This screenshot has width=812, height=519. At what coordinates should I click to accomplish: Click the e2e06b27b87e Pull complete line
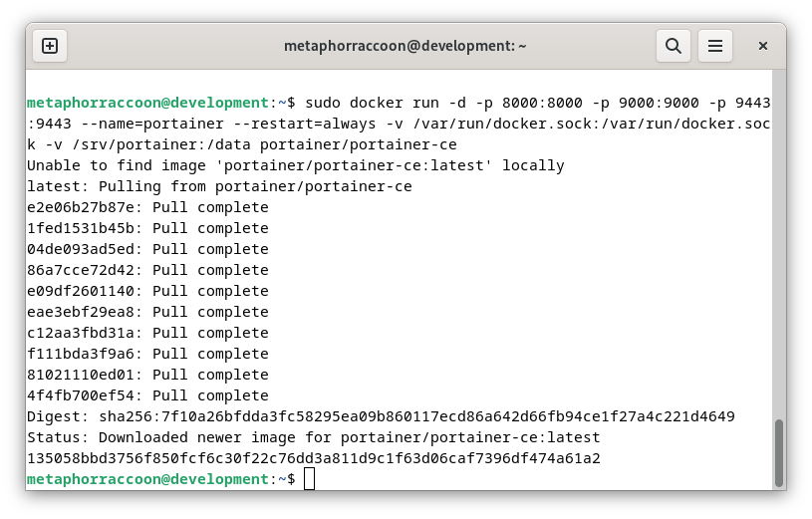click(x=147, y=207)
